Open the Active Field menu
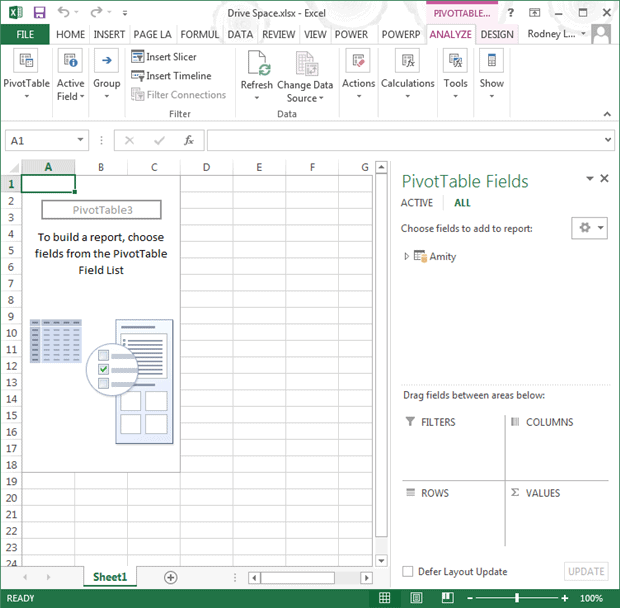This screenshot has height=608, width=620. click(70, 74)
